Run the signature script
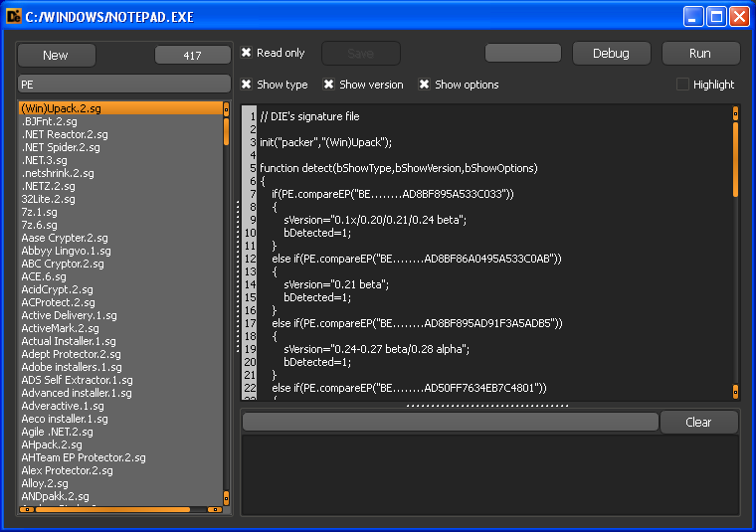This screenshot has width=756, height=532. pos(700,54)
